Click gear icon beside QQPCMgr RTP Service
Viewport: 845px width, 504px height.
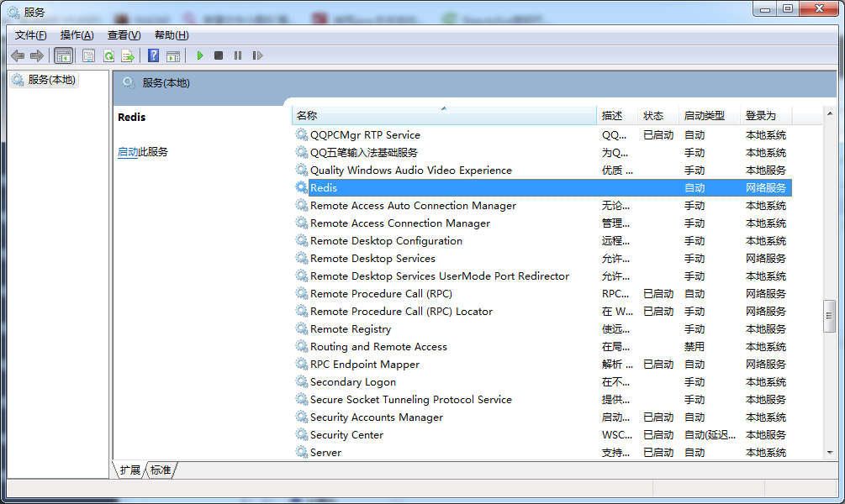pos(301,134)
